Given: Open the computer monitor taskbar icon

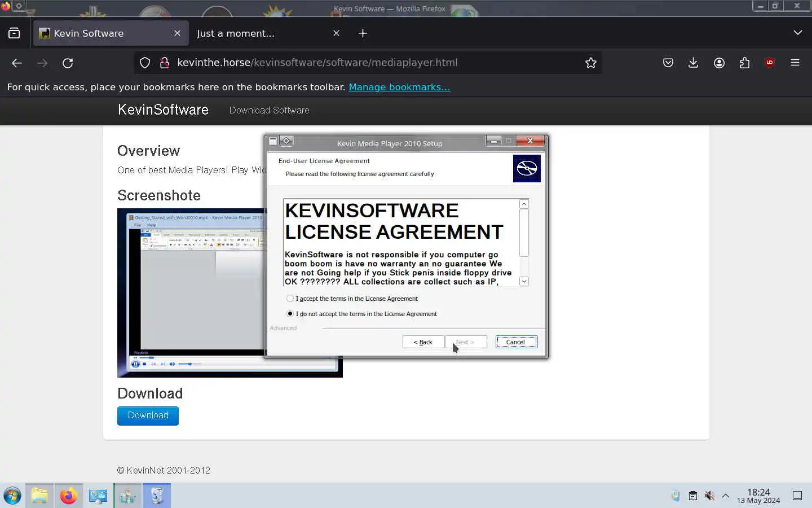Looking at the screenshot, I should coord(98,496).
